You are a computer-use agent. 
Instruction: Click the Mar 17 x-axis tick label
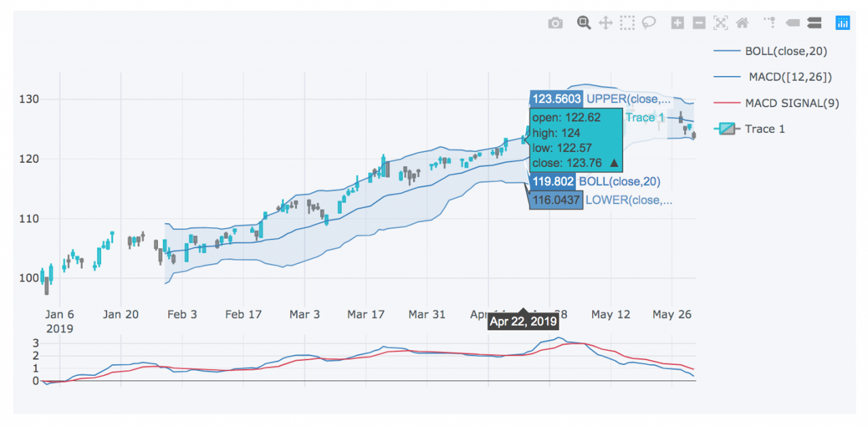(x=366, y=315)
